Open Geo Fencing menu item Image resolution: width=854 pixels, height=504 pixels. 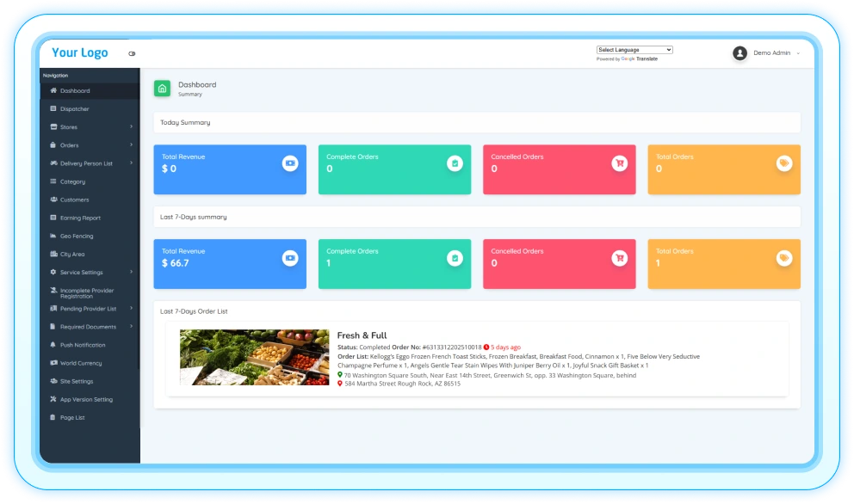click(90, 236)
